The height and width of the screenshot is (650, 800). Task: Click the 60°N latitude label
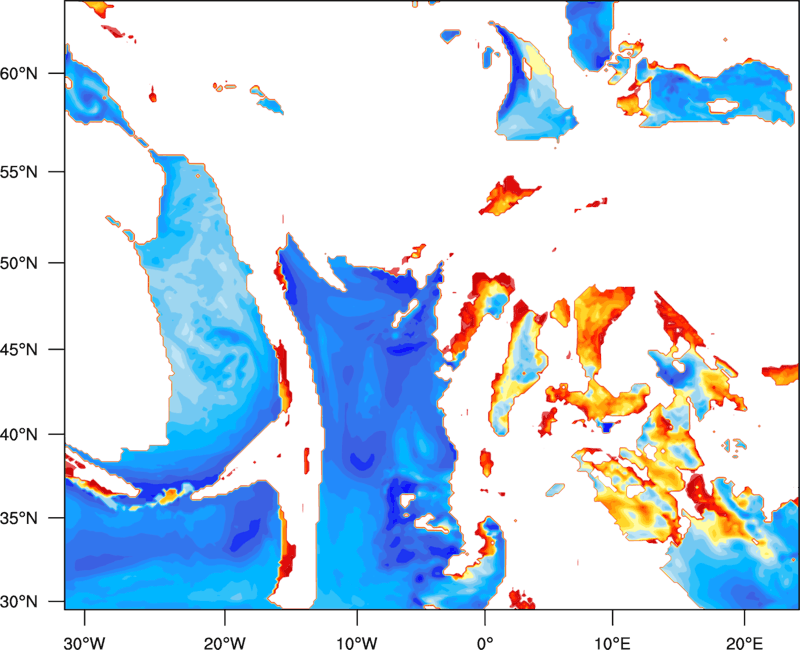[x=19, y=74]
